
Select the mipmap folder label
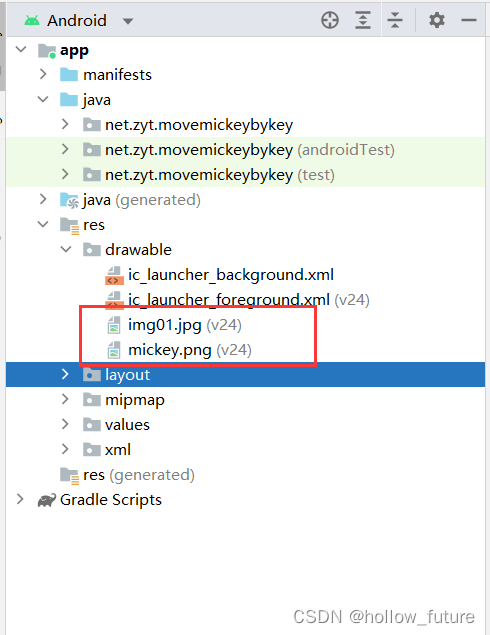pos(135,400)
